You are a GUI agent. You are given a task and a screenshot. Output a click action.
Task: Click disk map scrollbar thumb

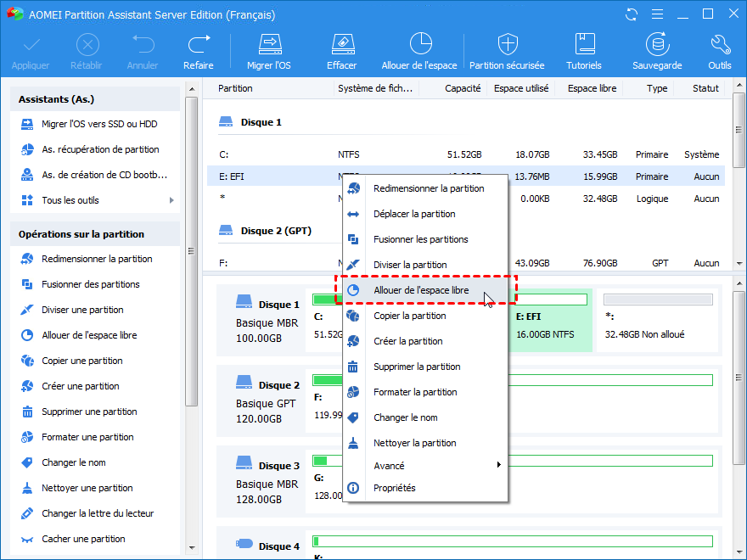[x=739, y=378]
